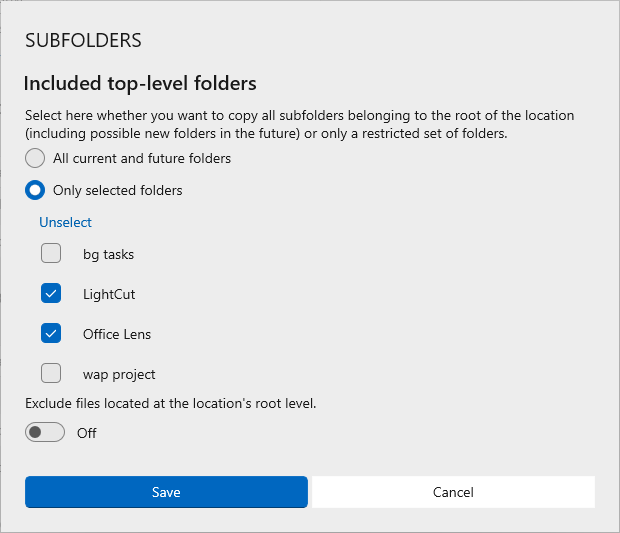Image resolution: width=620 pixels, height=533 pixels.
Task: Save the subfolder settings
Action: pyautogui.click(x=166, y=492)
